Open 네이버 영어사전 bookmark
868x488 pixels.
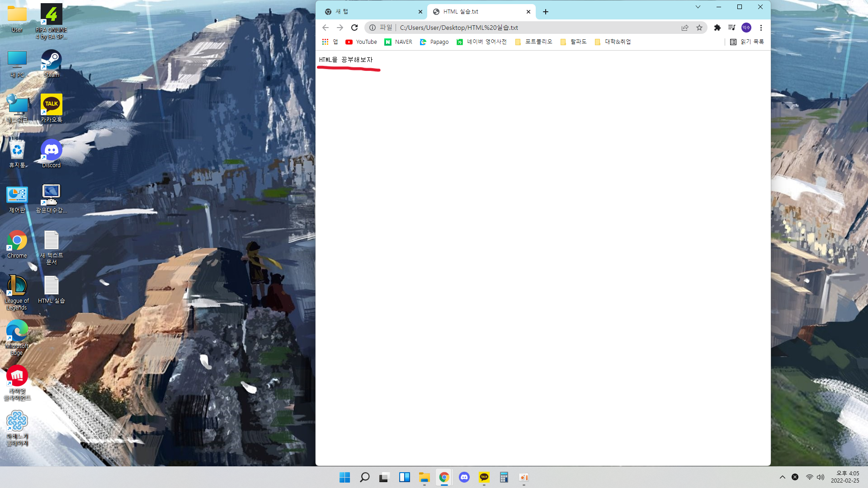click(481, 42)
